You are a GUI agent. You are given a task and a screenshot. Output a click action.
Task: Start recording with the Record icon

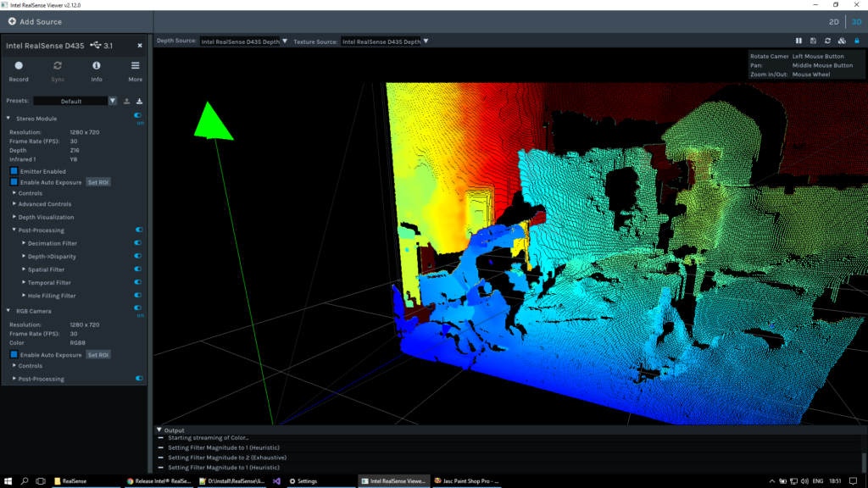tap(19, 65)
